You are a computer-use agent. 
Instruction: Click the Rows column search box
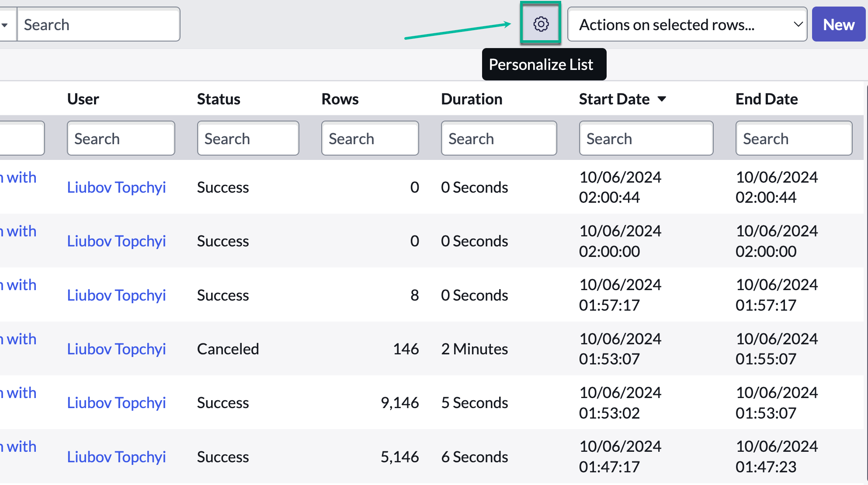pyautogui.click(x=370, y=138)
